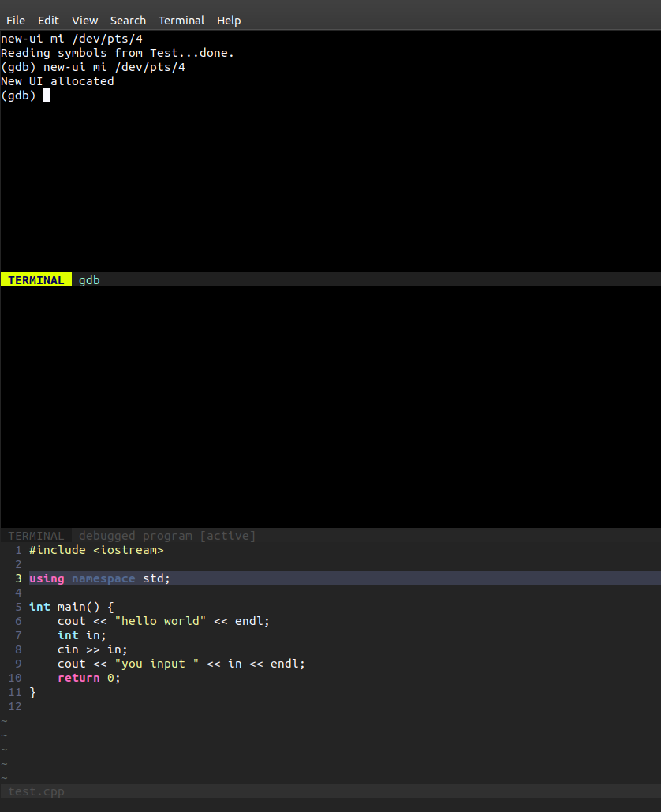Open the File menu
This screenshot has height=812, width=661.
pos(15,21)
